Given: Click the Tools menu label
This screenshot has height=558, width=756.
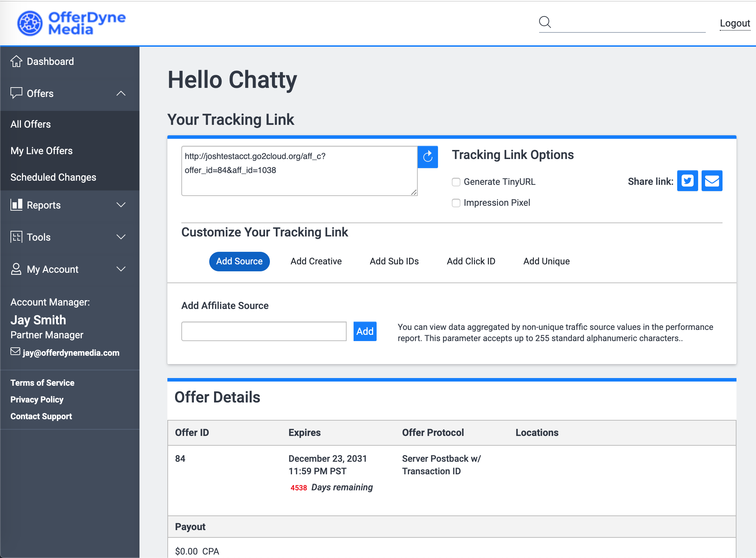Looking at the screenshot, I should (x=39, y=237).
